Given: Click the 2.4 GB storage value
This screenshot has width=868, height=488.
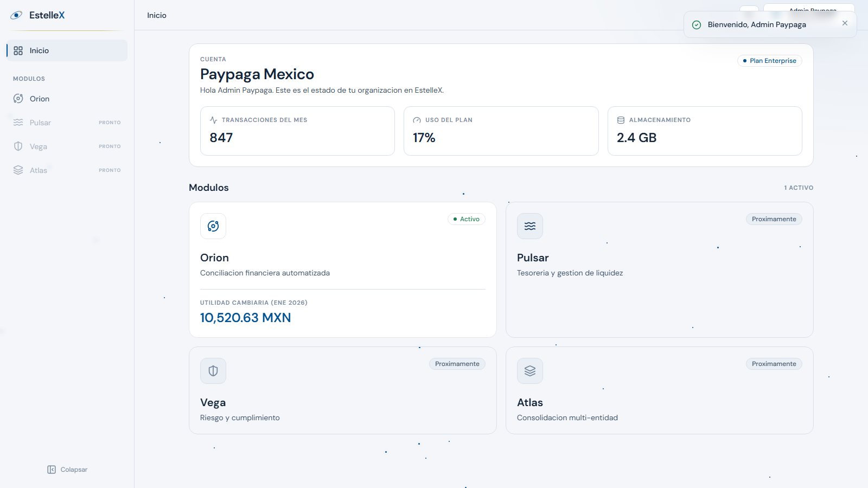Looking at the screenshot, I should [637, 138].
